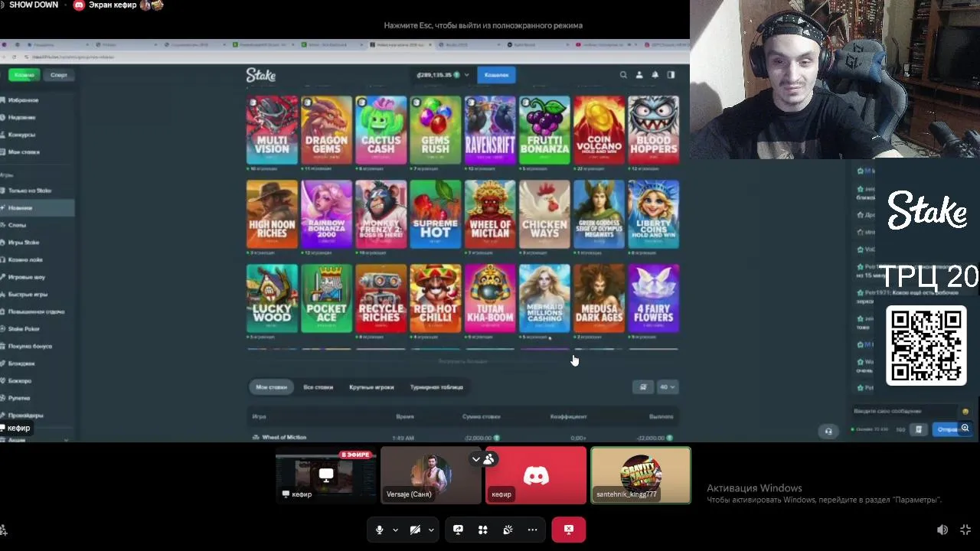Open the 40 rows count dropdown
This screenshot has width=980, height=551.
[668, 387]
